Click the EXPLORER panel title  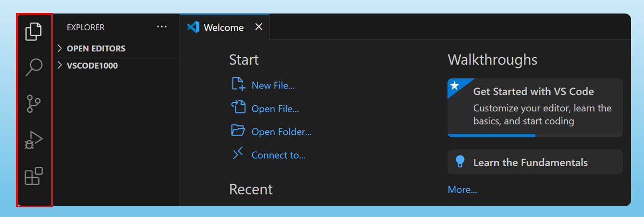(86, 28)
